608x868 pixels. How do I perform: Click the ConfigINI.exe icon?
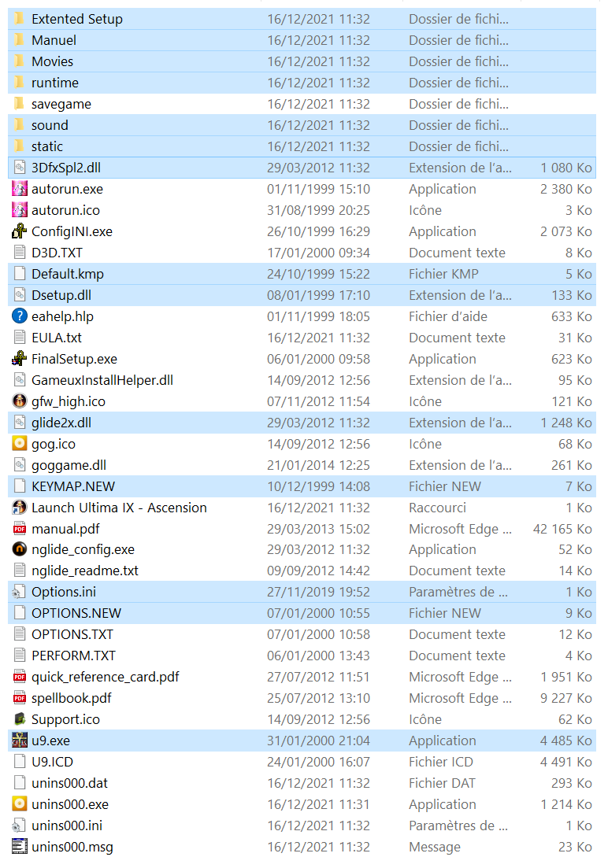coord(20,231)
